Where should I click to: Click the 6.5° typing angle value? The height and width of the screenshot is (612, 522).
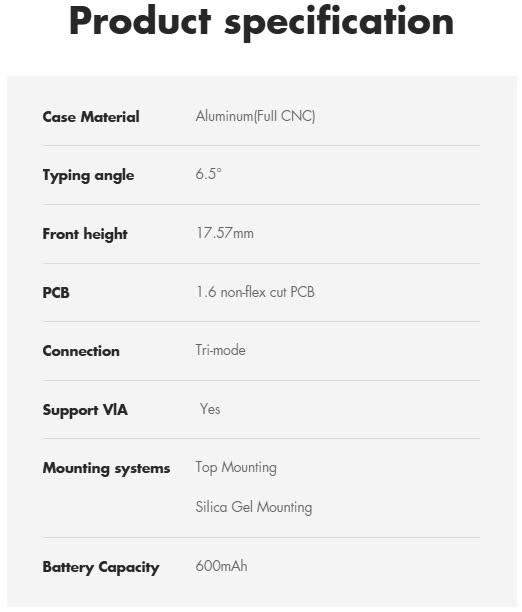click(208, 174)
